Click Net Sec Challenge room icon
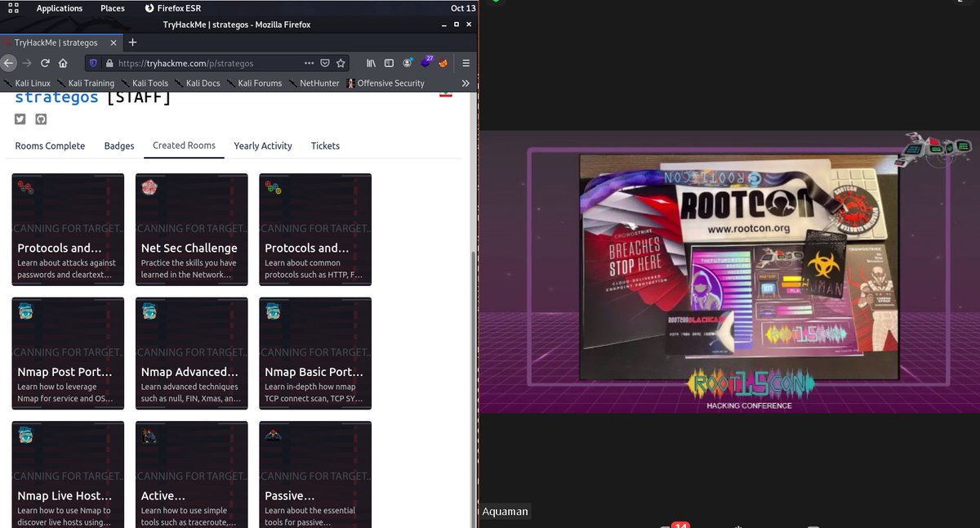 tap(149, 188)
